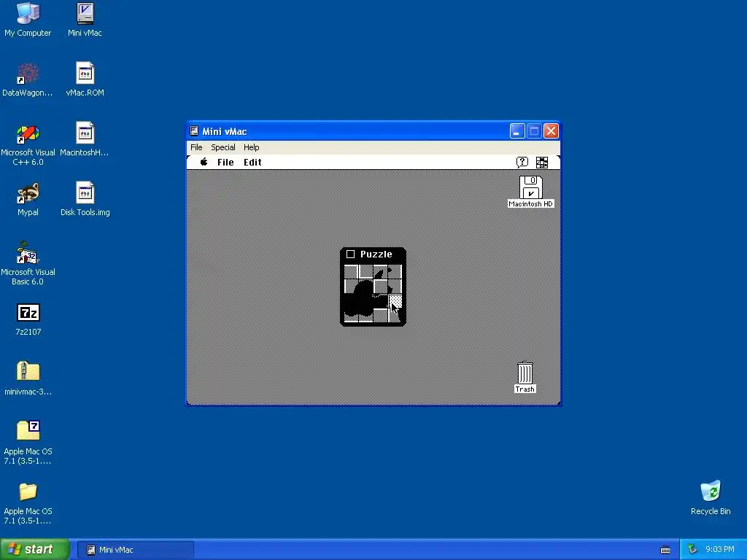747x560 pixels.
Task: Open the Special menu of Mini vMac
Action: point(223,147)
